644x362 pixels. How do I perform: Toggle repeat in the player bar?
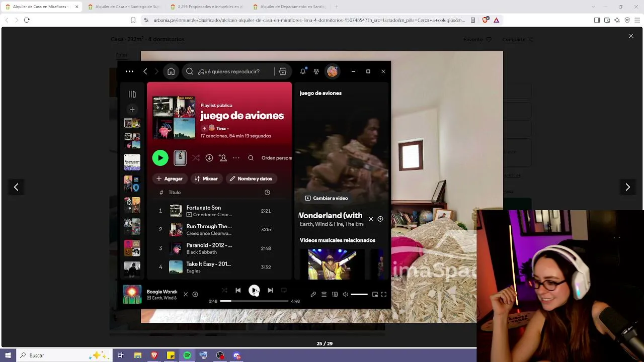(284, 290)
